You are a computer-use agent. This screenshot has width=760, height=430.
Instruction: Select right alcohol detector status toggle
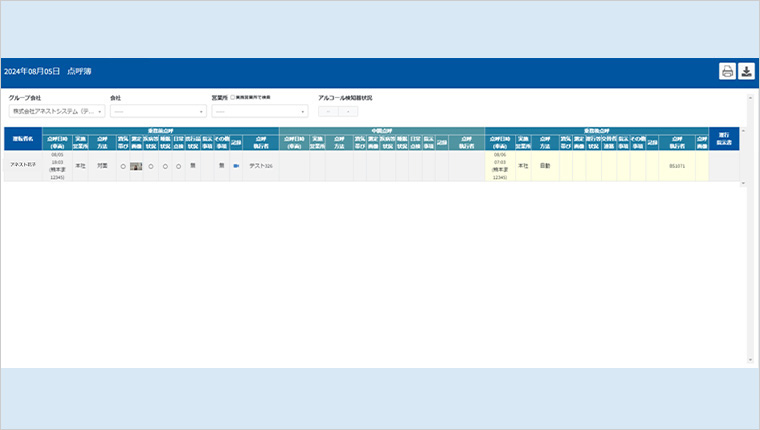click(x=348, y=111)
